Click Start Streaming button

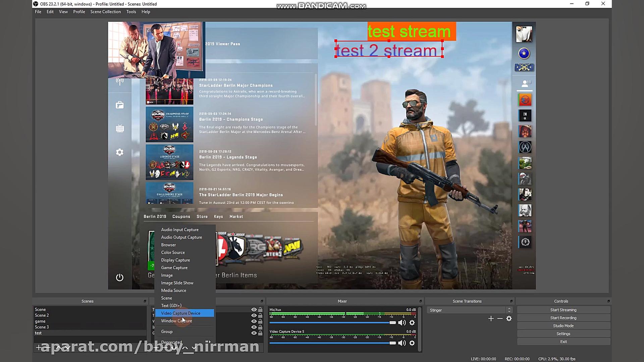pos(563,310)
